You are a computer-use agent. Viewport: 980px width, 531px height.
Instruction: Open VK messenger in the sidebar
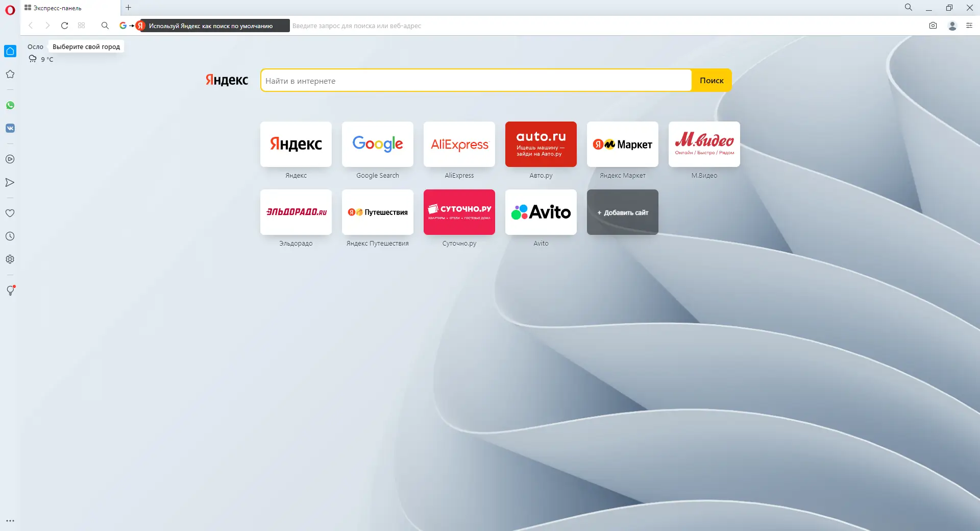10,128
